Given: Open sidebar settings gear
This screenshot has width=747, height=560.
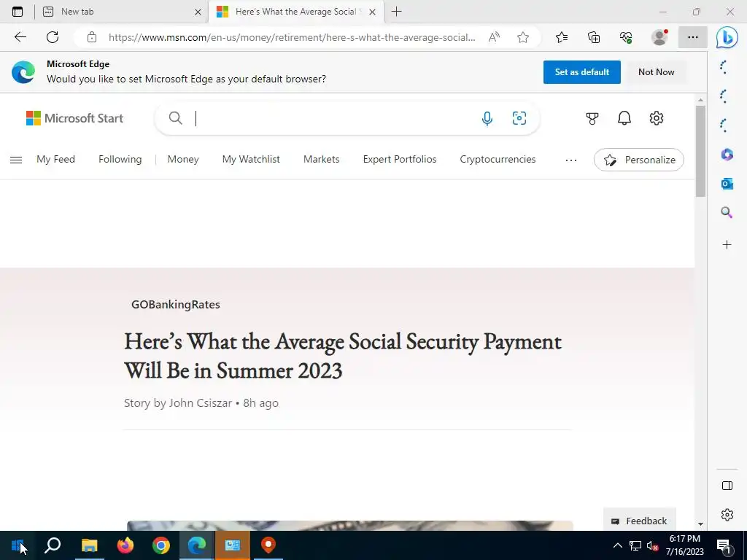Looking at the screenshot, I should (x=727, y=515).
